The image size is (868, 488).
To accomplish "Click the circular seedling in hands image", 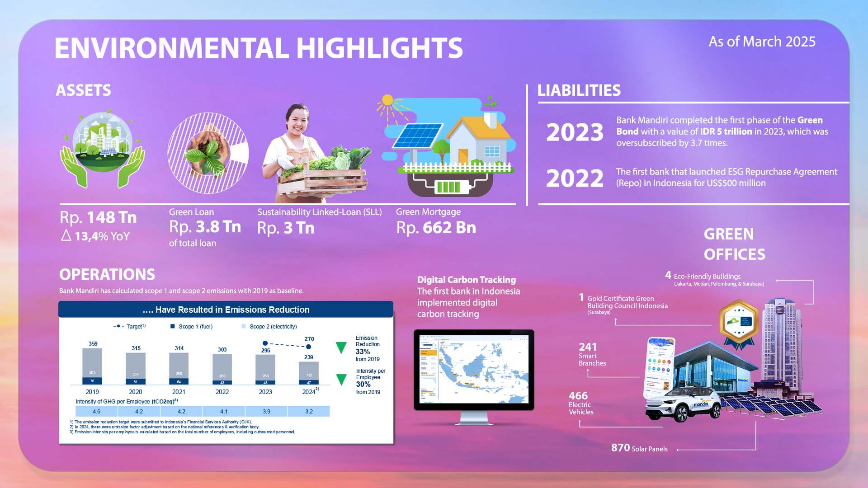I will pyautogui.click(x=208, y=153).
